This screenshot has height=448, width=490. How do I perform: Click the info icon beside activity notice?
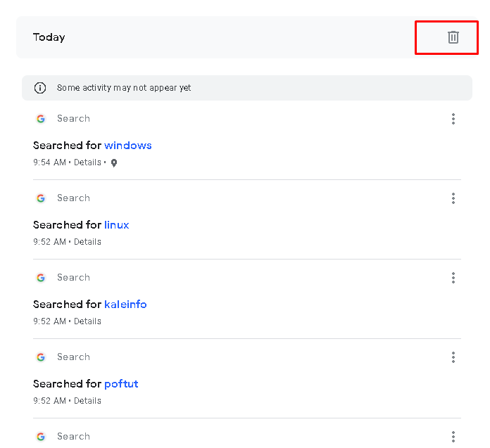click(x=40, y=88)
